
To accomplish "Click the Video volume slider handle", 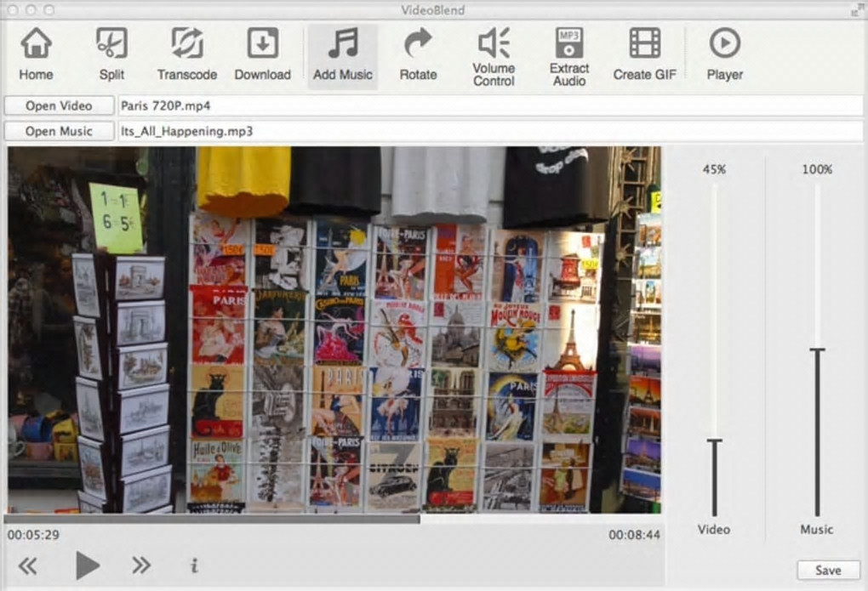I will (x=715, y=441).
